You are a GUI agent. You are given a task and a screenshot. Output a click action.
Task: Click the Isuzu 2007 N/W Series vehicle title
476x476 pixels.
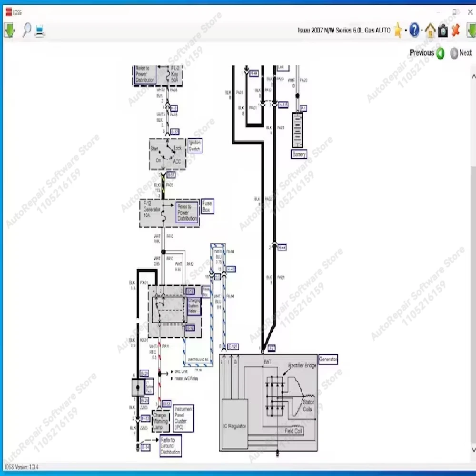pyautogui.click(x=344, y=30)
